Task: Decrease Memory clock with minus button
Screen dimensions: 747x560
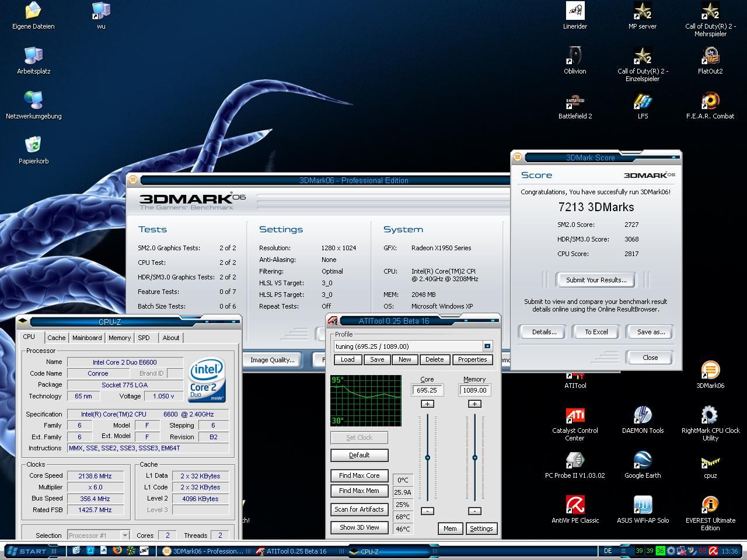Action: tap(474, 511)
